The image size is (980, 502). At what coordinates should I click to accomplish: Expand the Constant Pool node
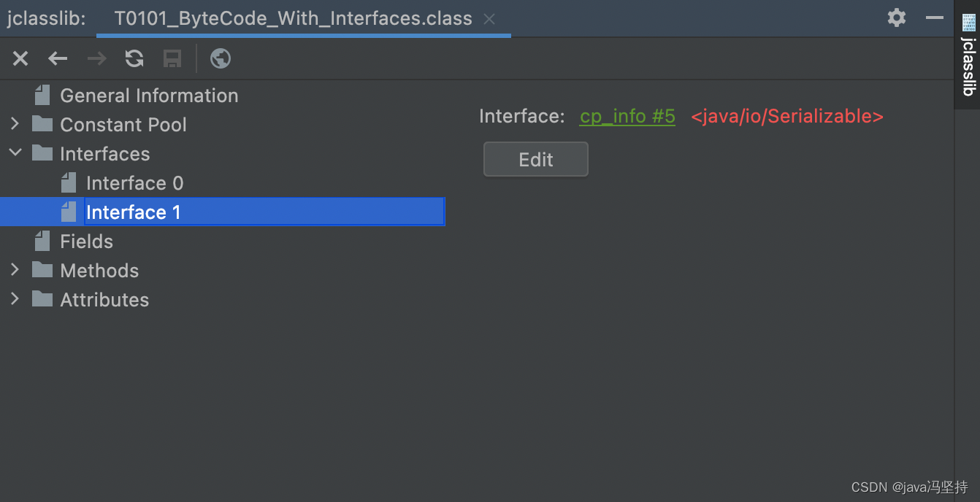tap(15, 124)
